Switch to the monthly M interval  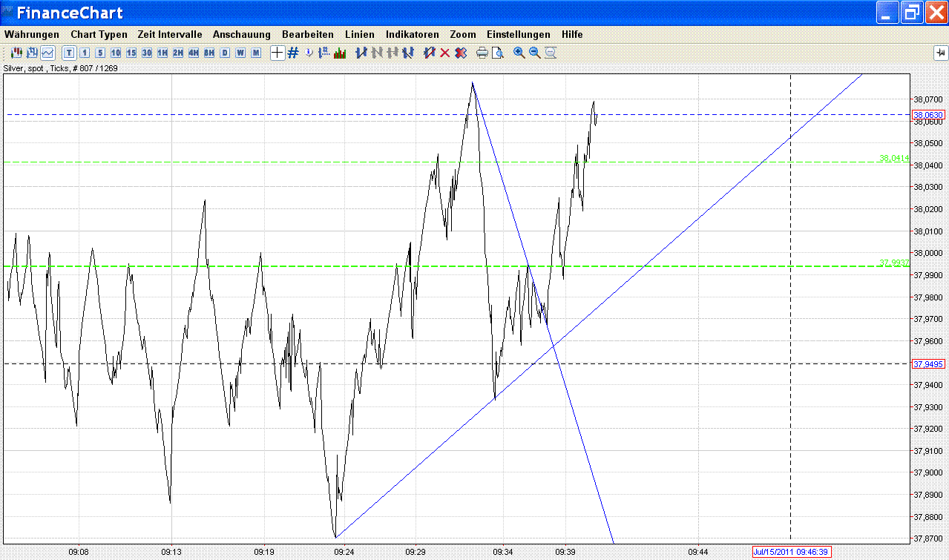point(256,53)
